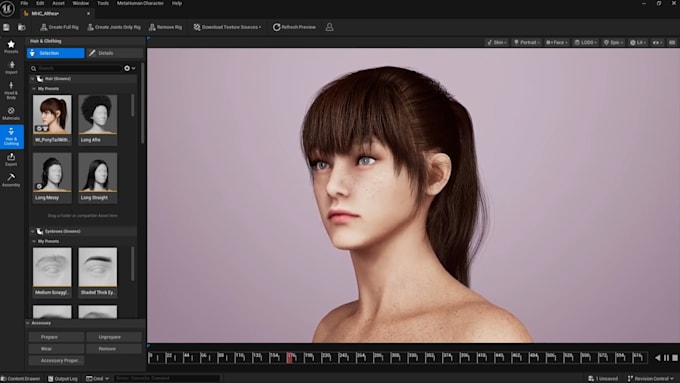Open search settings gear dropdown
680x383 pixels.
pyautogui.click(x=130, y=68)
